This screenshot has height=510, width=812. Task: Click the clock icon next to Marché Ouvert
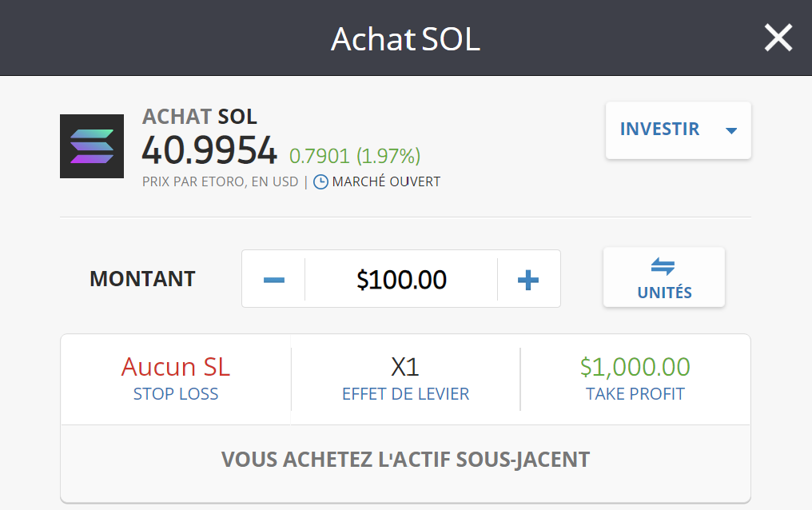[319, 181]
